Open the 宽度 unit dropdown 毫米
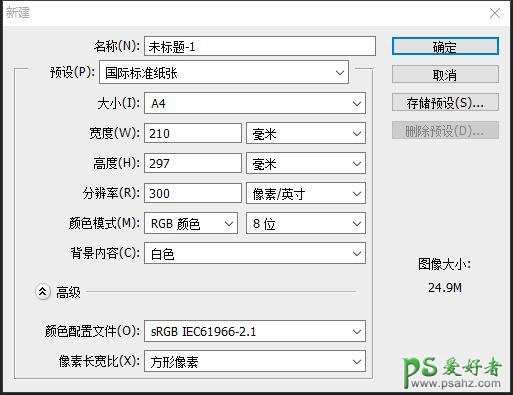 pyautogui.click(x=306, y=133)
